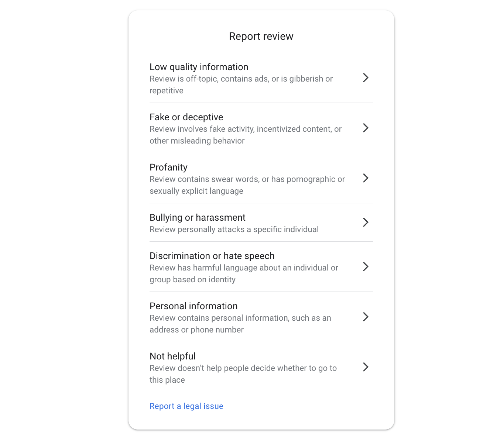
Task: Pick "Bullying or harassment" as the reason
Action: pos(197,217)
